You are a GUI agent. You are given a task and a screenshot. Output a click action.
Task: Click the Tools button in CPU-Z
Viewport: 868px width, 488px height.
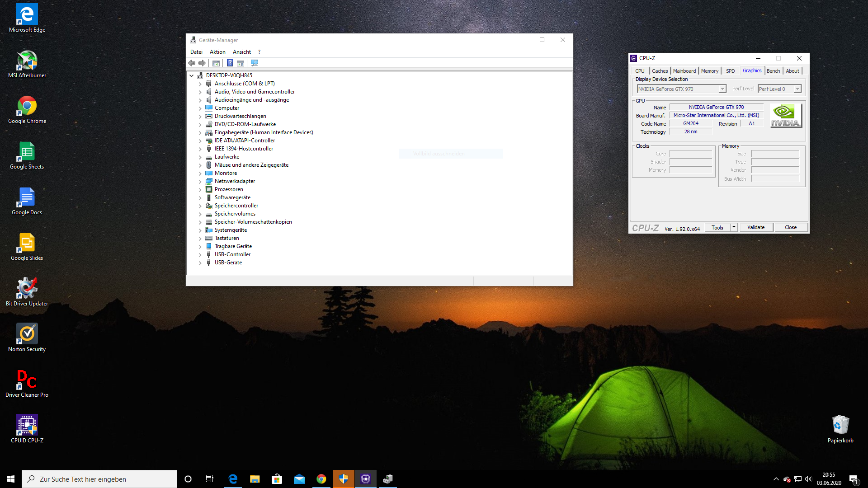(717, 227)
